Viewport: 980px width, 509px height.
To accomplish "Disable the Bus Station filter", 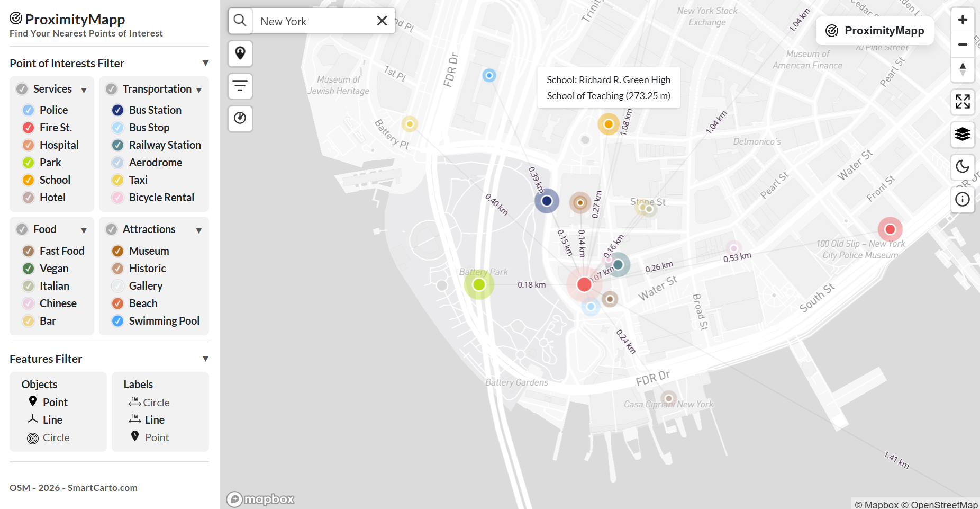I will click(117, 110).
